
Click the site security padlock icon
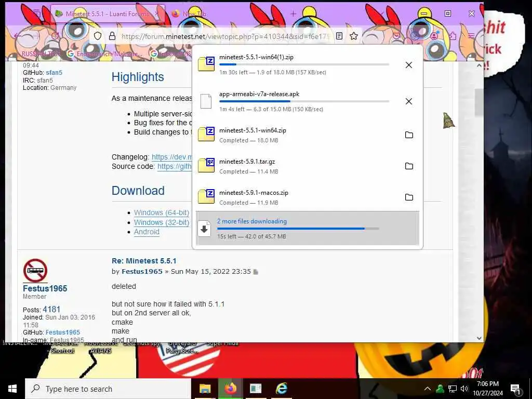(112, 36)
